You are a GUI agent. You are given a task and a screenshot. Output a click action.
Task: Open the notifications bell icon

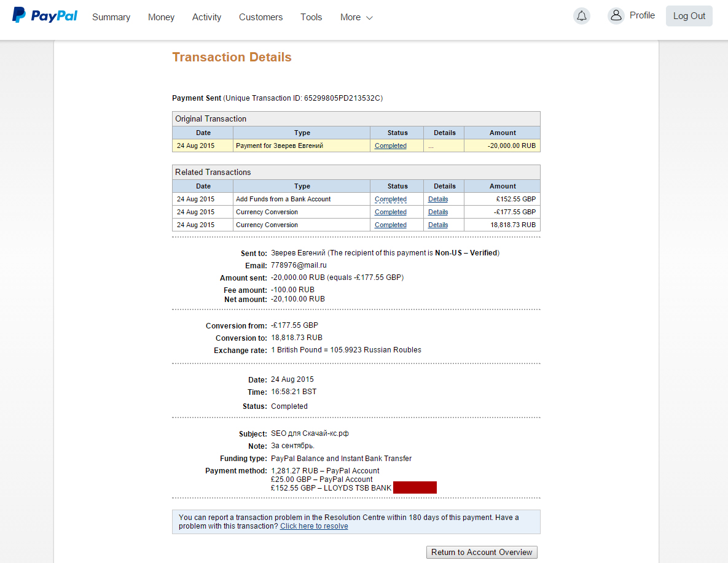click(582, 16)
